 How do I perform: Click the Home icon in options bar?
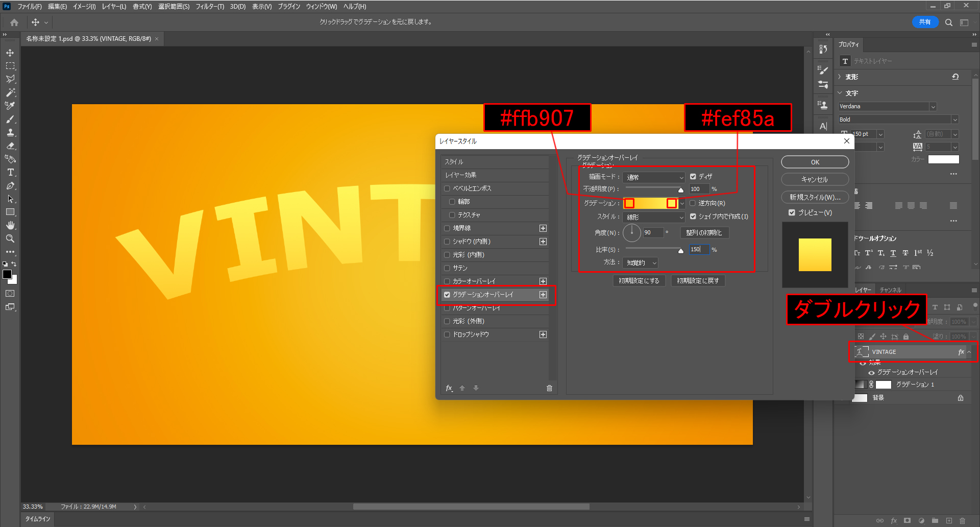point(14,22)
